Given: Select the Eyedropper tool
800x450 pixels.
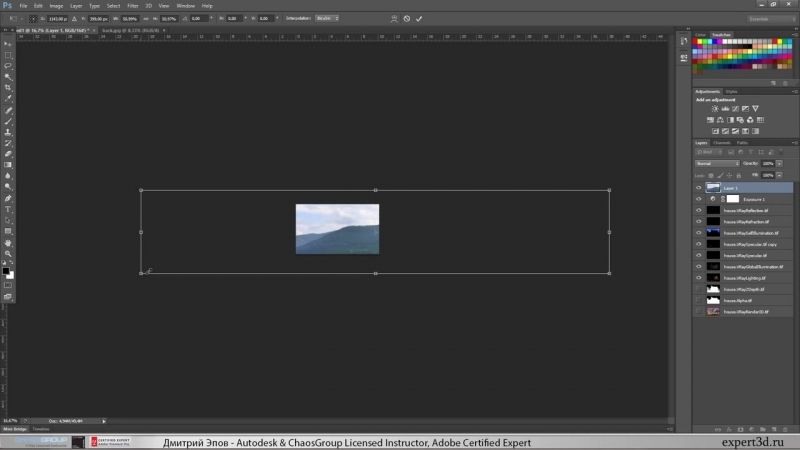Looking at the screenshot, I should [x=8, y=98].
